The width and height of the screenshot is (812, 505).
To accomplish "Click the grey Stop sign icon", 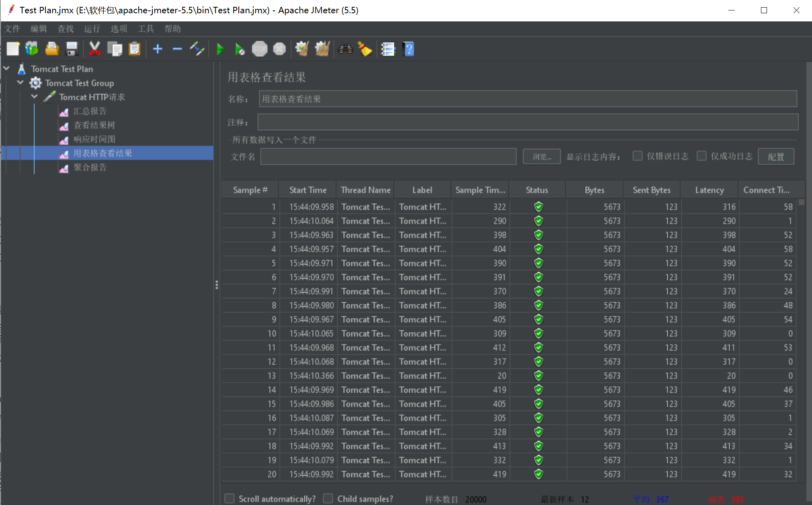I will pyautogui.click(x=260, y=49).
